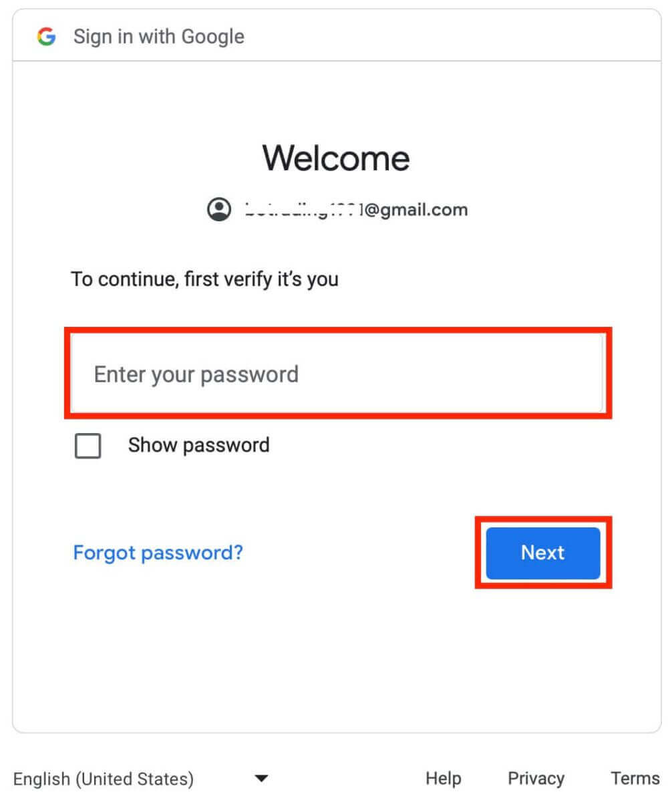
Task: Select the blurred gmail.com account address
Action: (x=355, y=210)
